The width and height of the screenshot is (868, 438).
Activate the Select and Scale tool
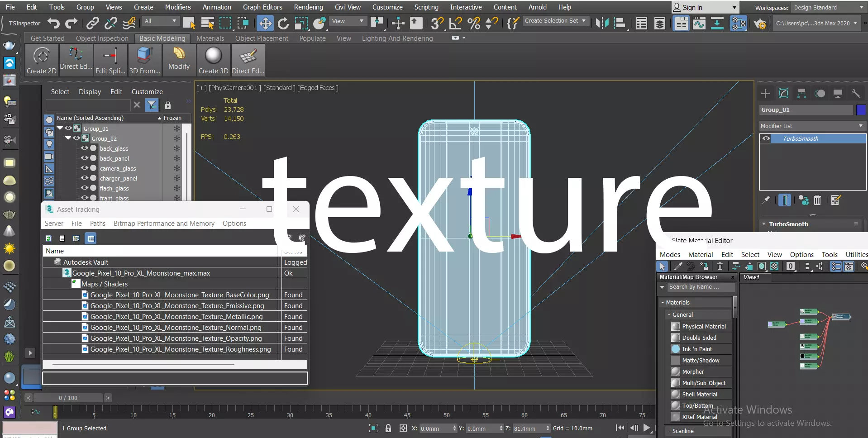[301, 23]
